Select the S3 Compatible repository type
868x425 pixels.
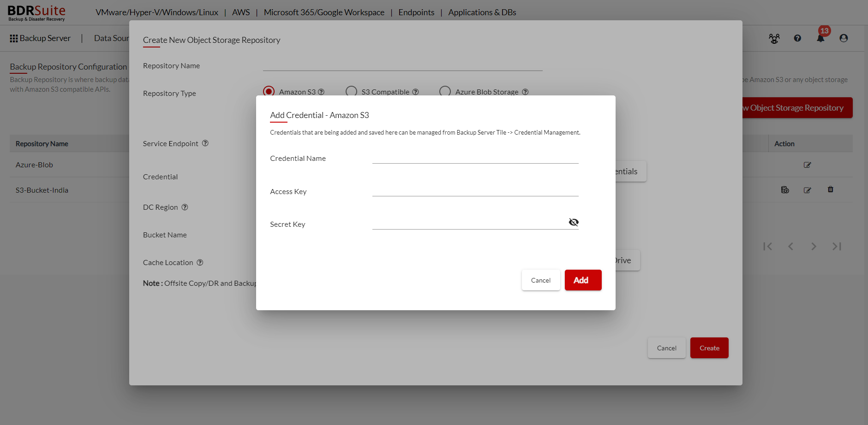pos(352,92)
